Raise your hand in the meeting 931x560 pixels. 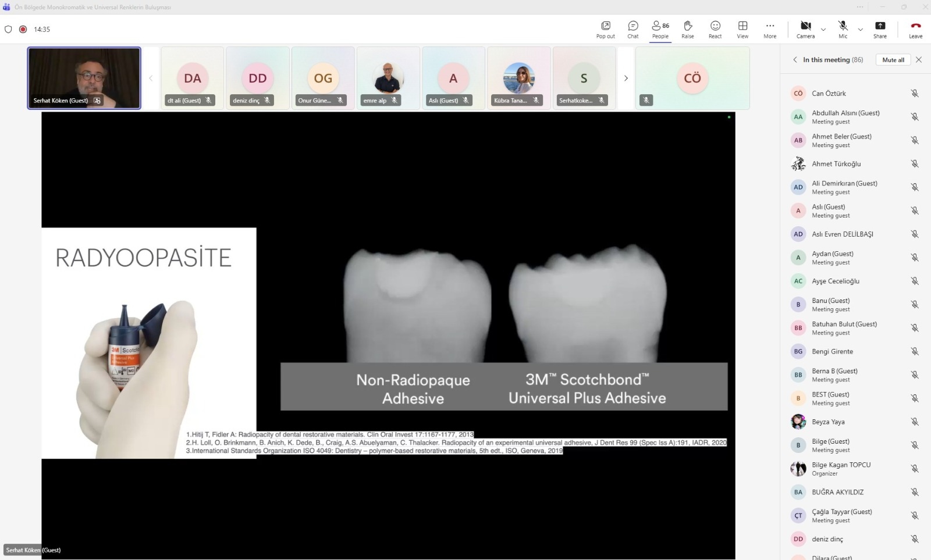pos(687,29)
